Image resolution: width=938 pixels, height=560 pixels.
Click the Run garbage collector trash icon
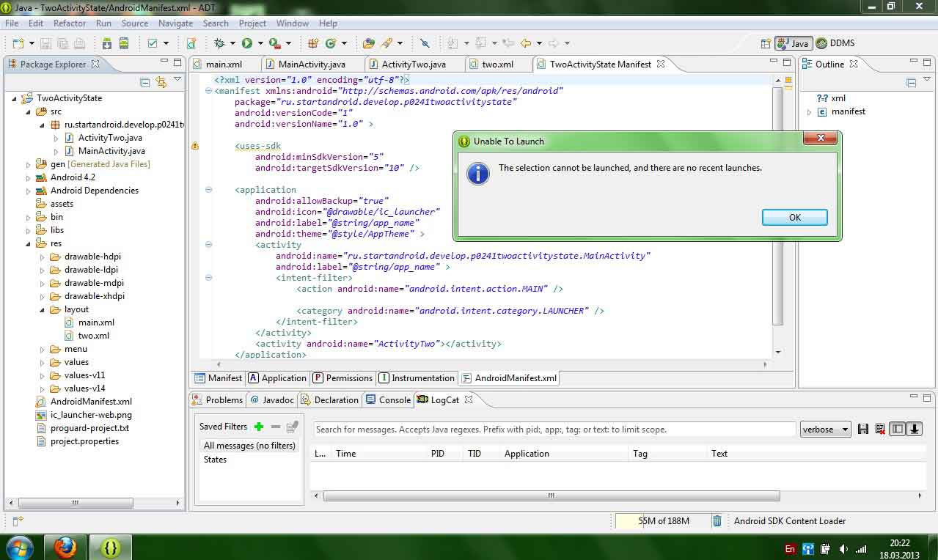tap(717, 521)
